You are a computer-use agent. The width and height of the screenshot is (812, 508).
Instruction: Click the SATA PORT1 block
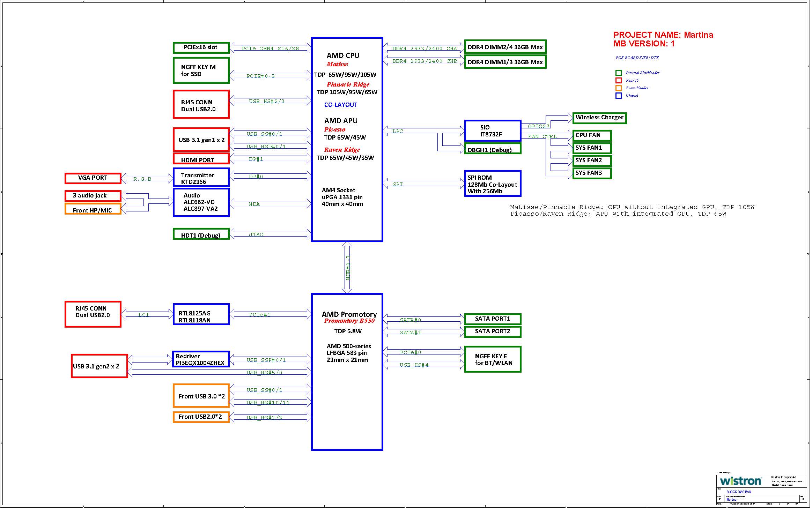(493, 319)
